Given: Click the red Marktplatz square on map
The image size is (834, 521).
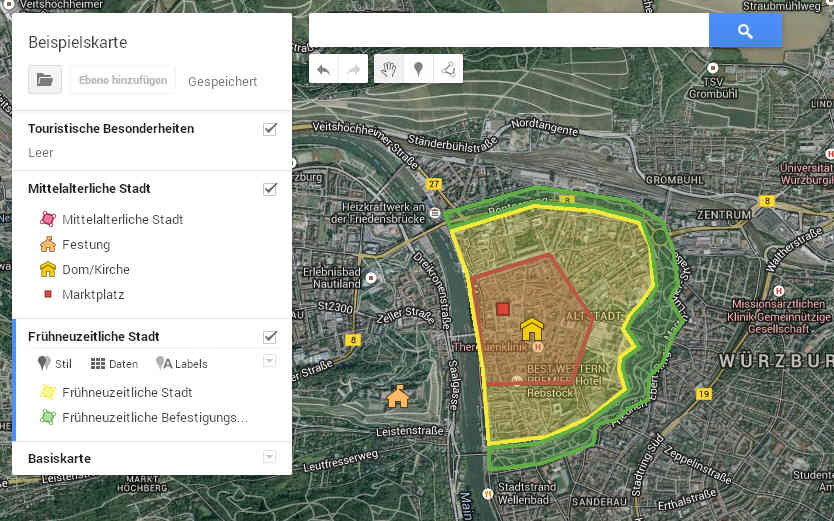Looking at the screenshot, I should tap(503, 309).
